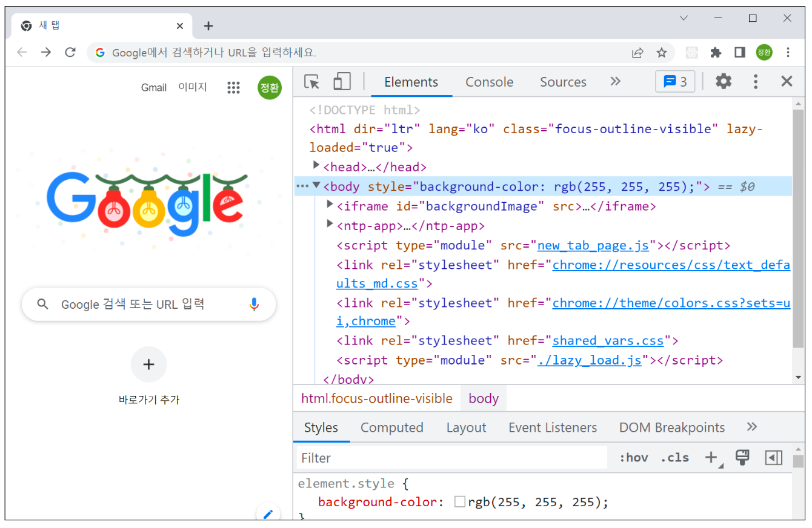Toggle the computed styles sidebar pane
Viewport: 812px width, 528px height.
click(774, 458)
